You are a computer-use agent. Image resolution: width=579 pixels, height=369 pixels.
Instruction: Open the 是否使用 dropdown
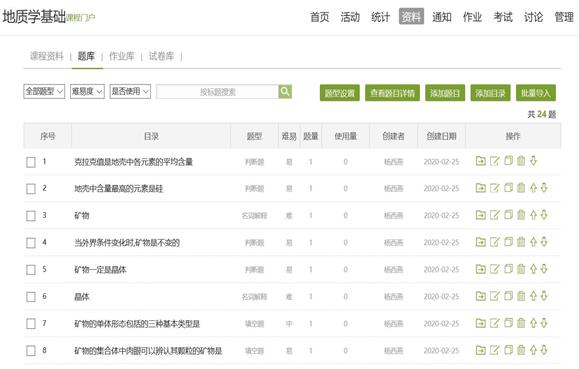tap(130, 91)
